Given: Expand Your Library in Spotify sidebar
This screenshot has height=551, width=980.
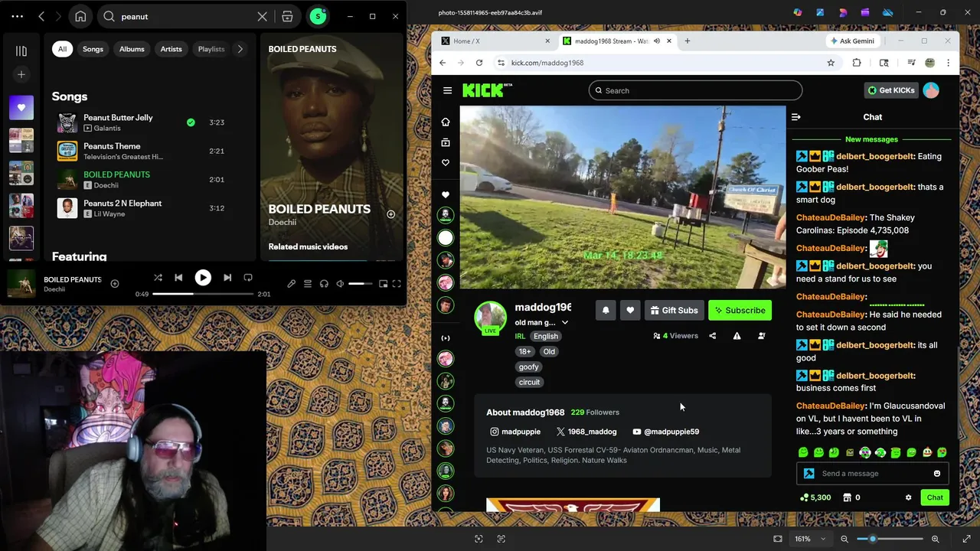Looking at the screenshot, I should tap(21, 51).
